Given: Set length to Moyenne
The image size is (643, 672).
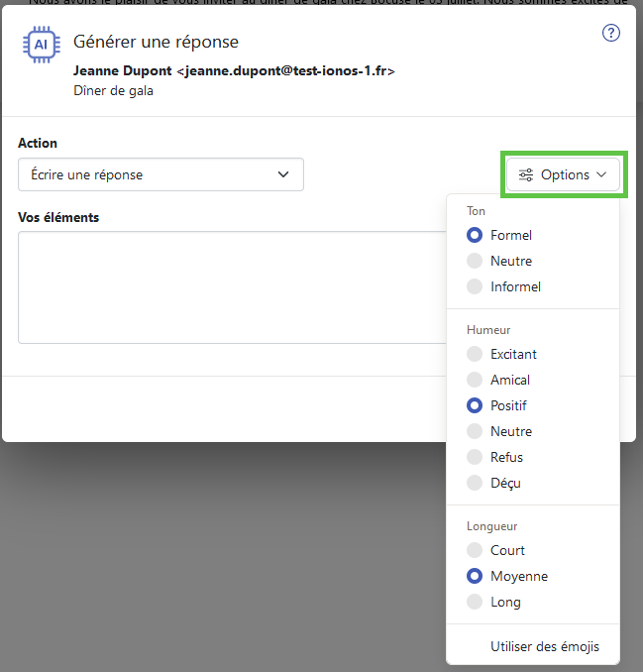Looking at the screenshot, I should pos(475,576).
